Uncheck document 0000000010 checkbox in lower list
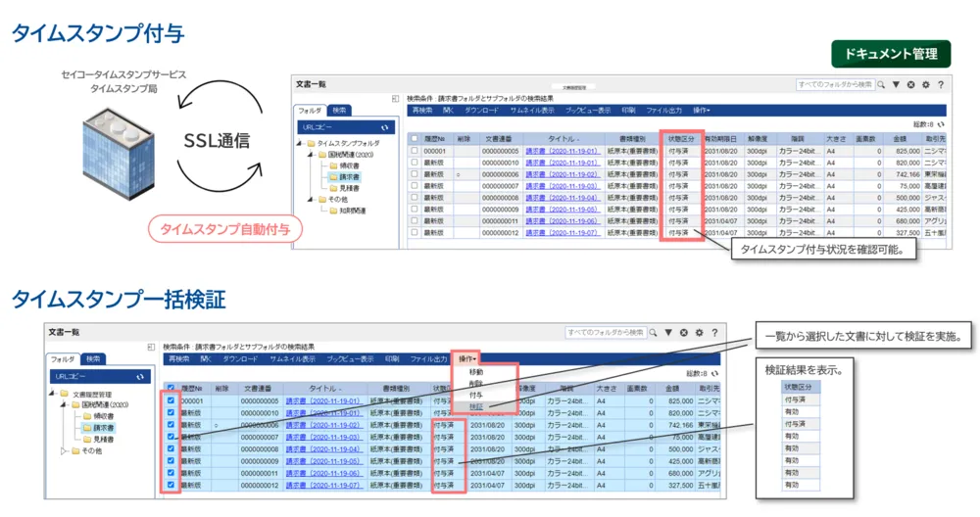This screenshot has width=980, height=517. coord(171,413)
